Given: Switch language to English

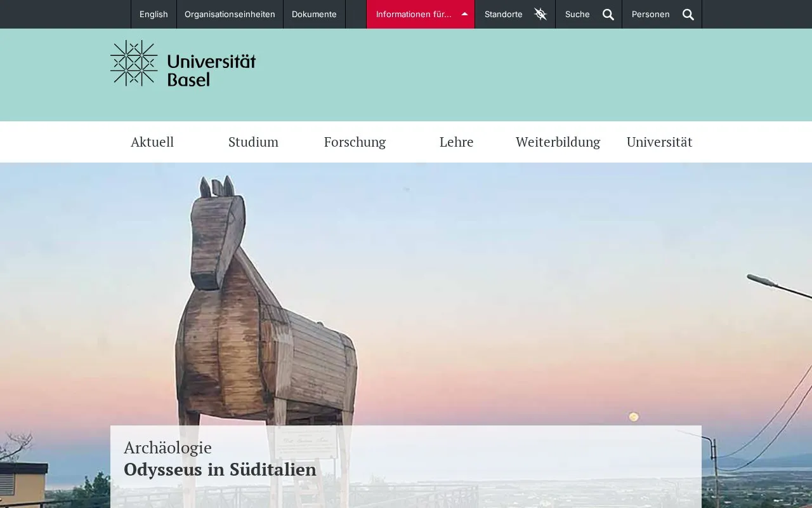Looking at the screenshot, I should pos(154,14).
